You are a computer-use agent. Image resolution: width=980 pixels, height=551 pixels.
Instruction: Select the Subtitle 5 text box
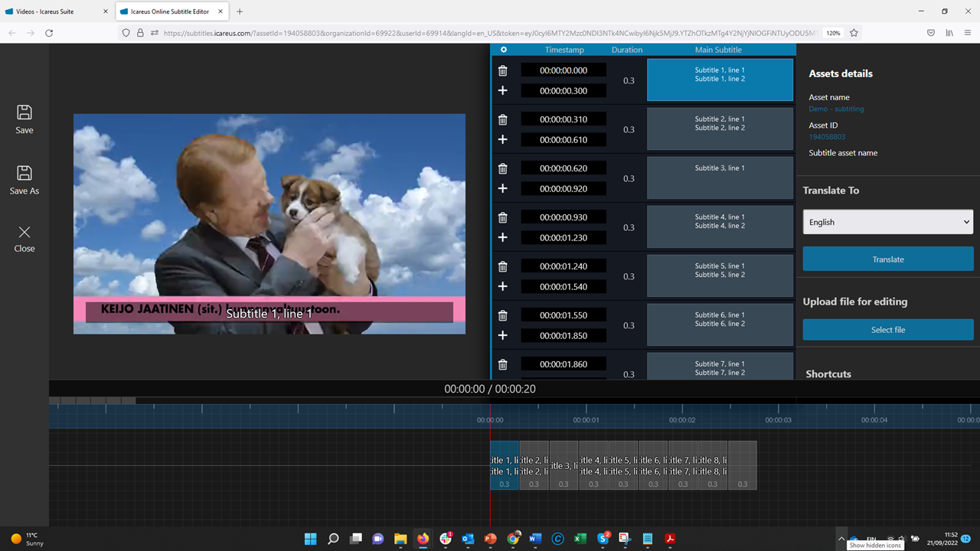[720, 275]
